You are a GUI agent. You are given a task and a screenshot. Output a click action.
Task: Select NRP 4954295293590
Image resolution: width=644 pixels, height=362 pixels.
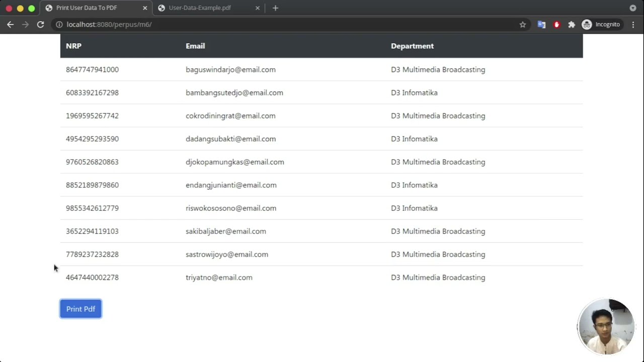coord(92,139)
